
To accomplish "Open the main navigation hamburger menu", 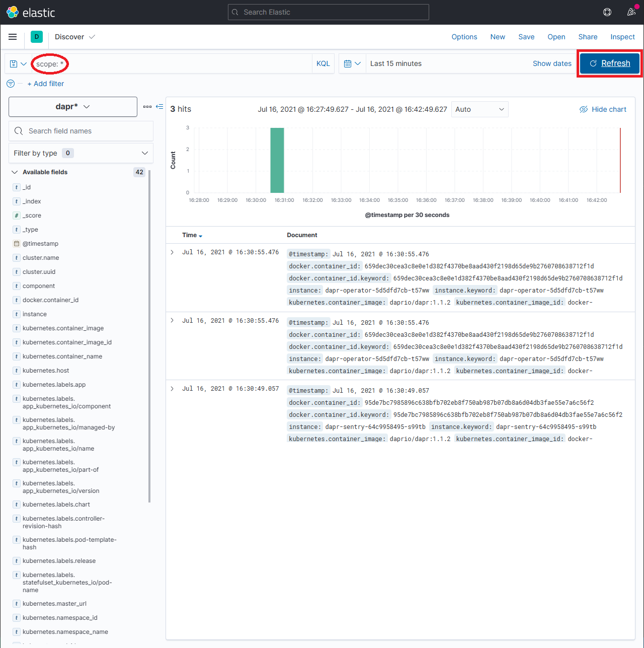I will click(x=12, y=37).
